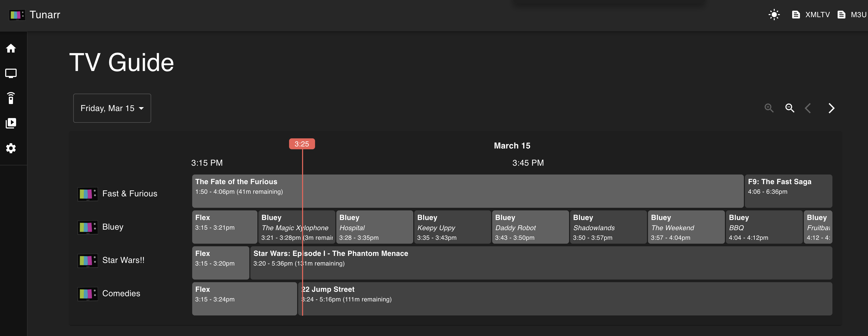868x336 pixels.
Task: Open the remote control sidebar icon
Action: [11, 98]
